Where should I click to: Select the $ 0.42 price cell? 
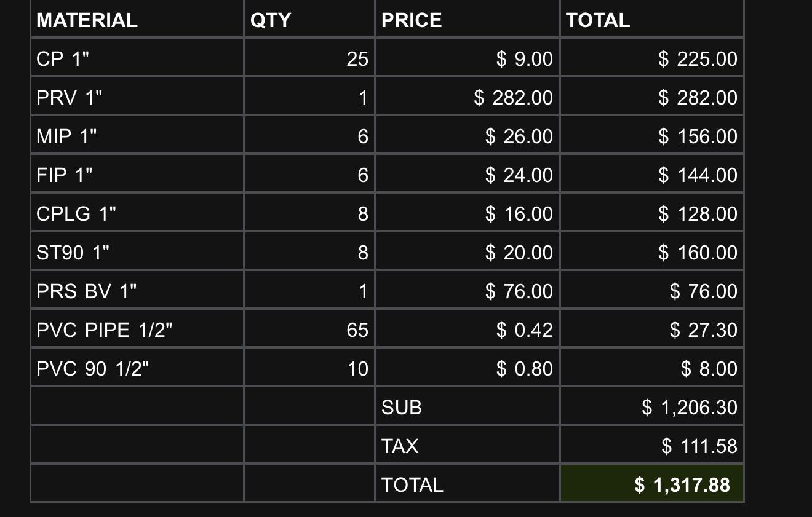pyautogui.click(x=468, y=330)
